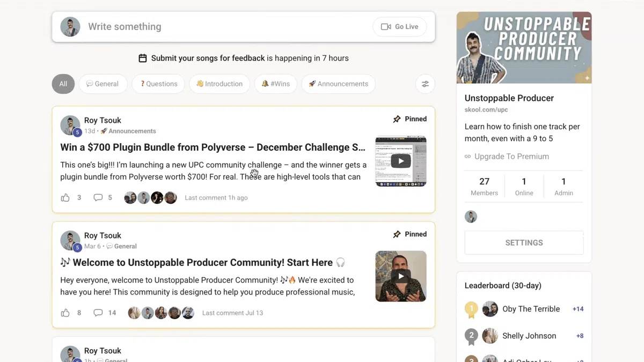Open comments on the Welcome post
Screen dimensions: 644x362
98,313
